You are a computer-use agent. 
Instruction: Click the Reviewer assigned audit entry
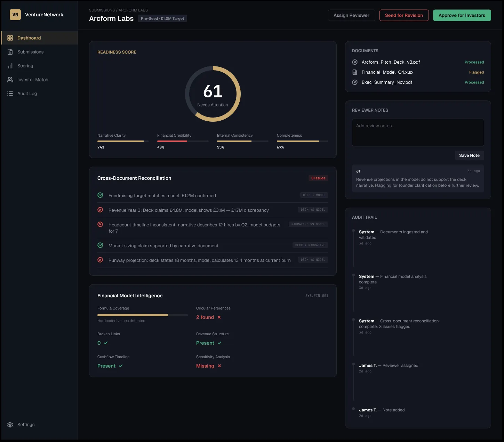(x=389, y=368)
